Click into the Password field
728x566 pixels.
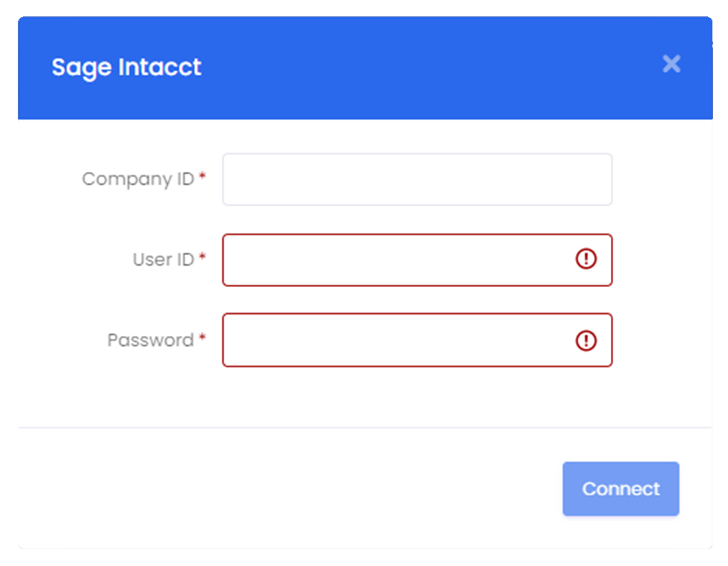[417, 340]
